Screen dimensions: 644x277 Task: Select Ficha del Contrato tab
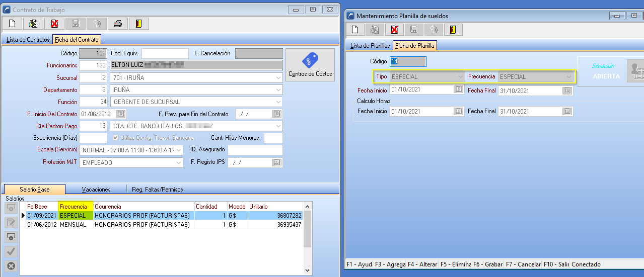[x=77, y=40]
